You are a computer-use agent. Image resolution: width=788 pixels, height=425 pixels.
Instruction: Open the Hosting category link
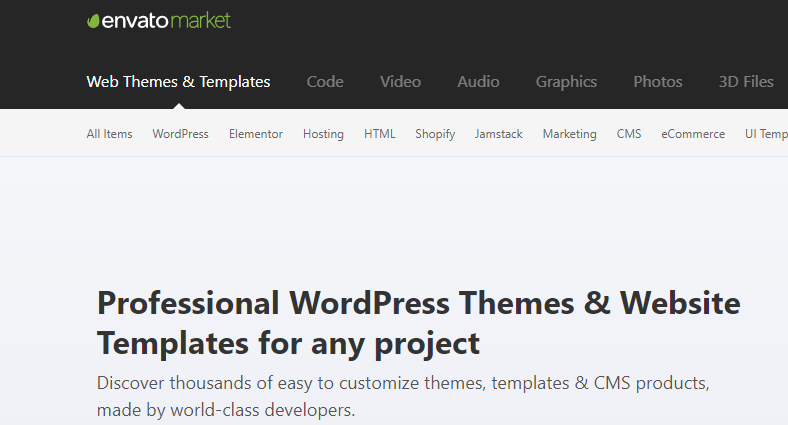click(x=323, y=134)
